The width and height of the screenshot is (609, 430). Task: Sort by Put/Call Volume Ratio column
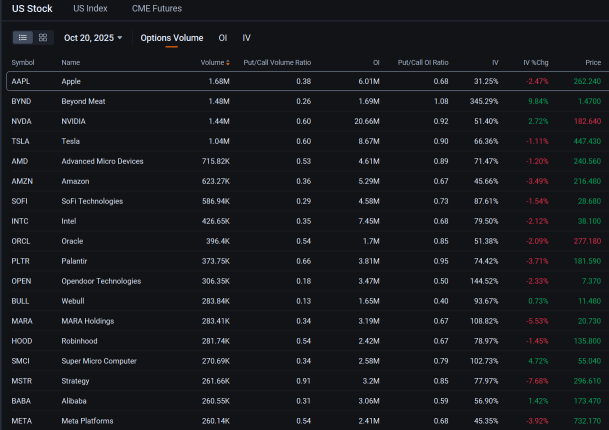tap(276, 62)
